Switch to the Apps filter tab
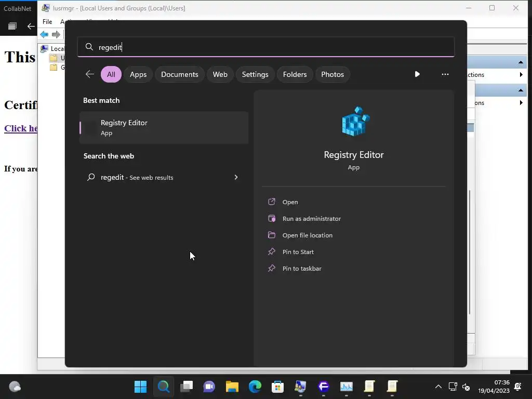Viewport: 532px width, 399px height. [x=138, y=74]
